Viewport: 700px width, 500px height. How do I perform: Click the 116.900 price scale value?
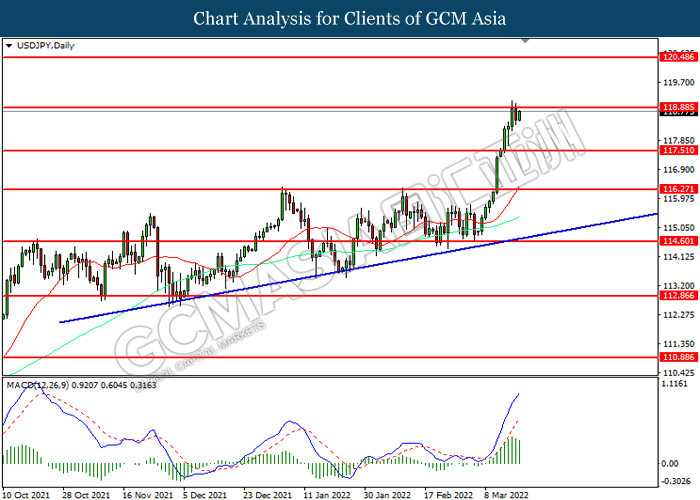[679, 170]
